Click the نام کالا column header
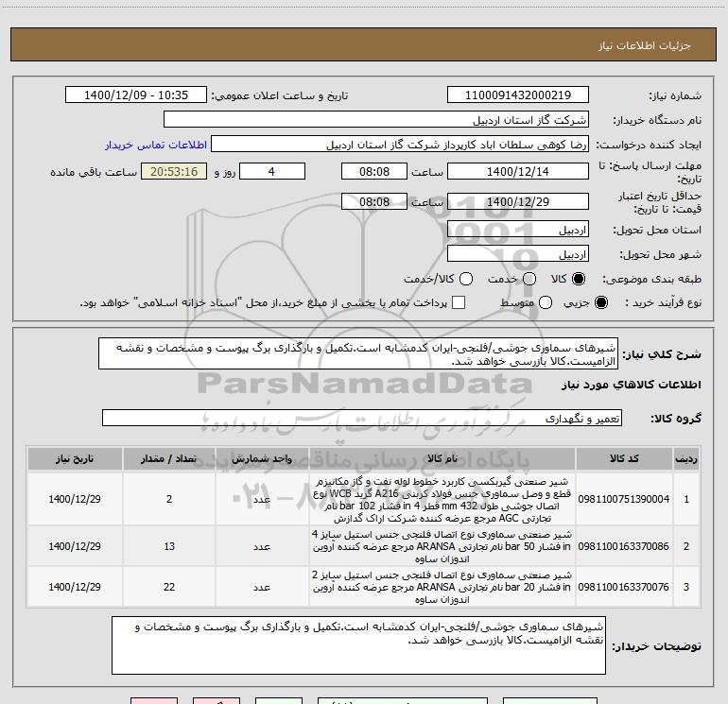Viewport: 728px width, 704px height. point(442,459)
